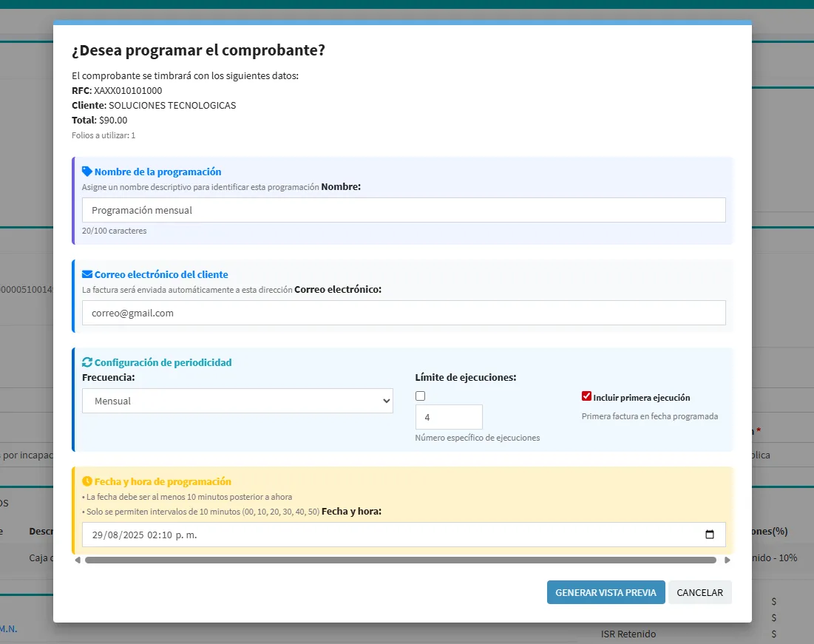Click the Límite de ejecuciones: label
Image resolution: width=814 pixels, height=644 pixels.
(466, 377)
